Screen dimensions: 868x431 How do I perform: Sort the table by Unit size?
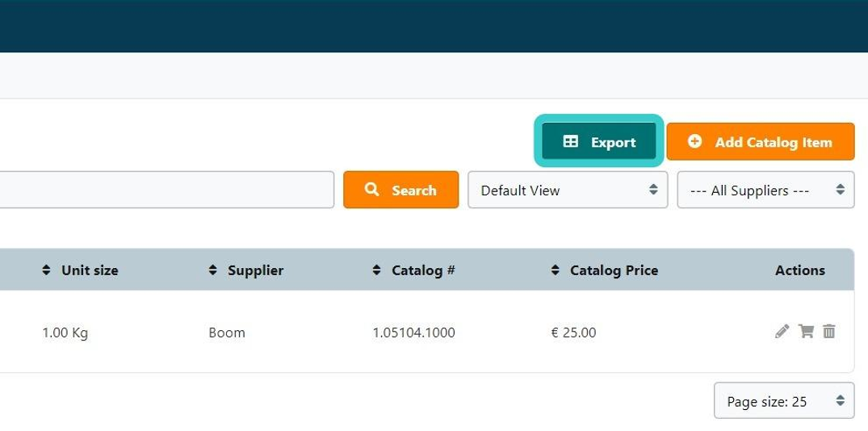(x=80, y=270)
